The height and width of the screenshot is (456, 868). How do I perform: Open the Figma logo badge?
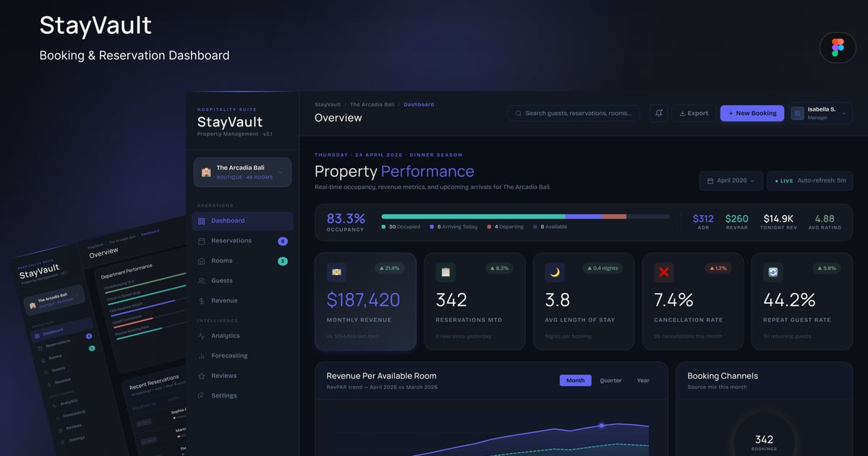(838, 48)
